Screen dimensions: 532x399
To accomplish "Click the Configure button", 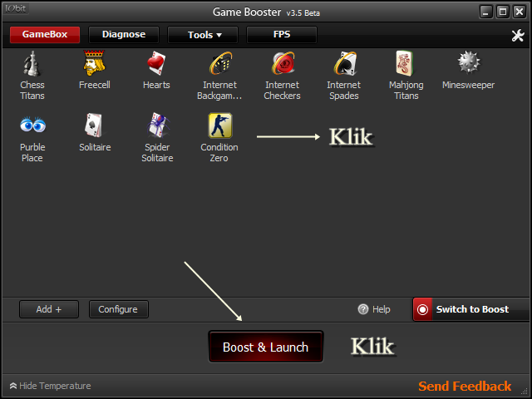I will tap(118, 309).
